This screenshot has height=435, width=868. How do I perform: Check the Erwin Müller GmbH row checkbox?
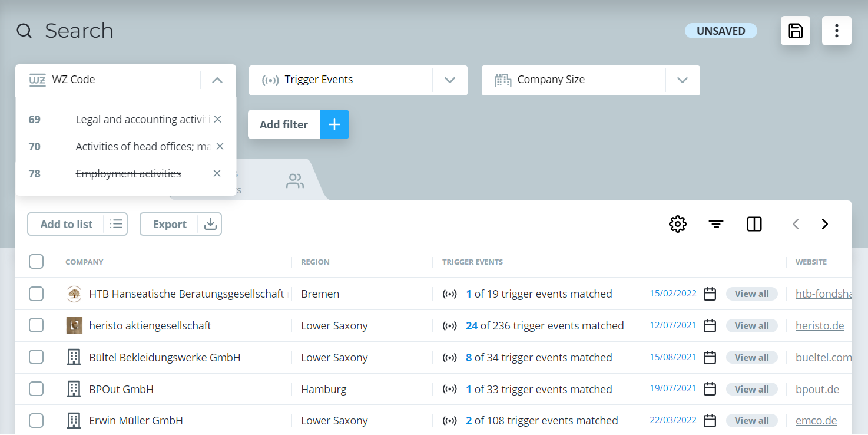(37, 420)
